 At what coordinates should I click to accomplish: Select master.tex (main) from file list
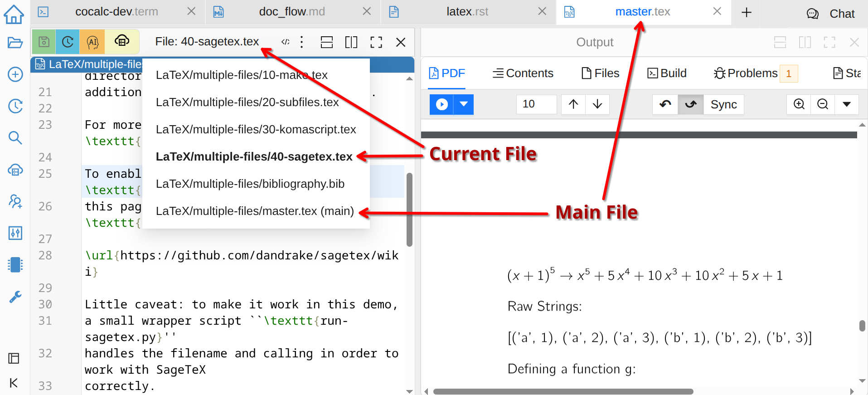click(255, 211)
